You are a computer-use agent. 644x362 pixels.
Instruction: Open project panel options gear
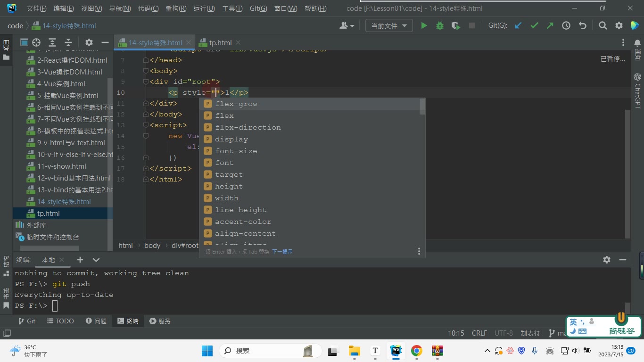(89, 42)
